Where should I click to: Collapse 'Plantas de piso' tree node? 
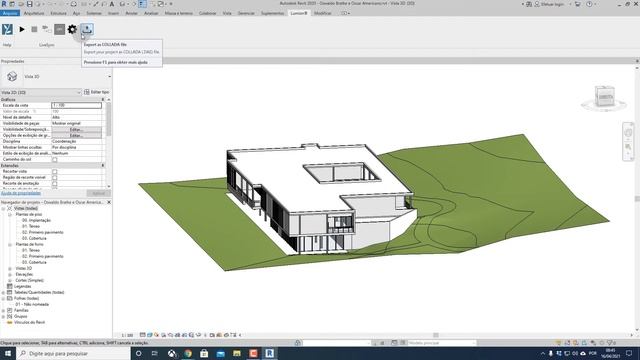pyautogui.click(x=10, y=214)
